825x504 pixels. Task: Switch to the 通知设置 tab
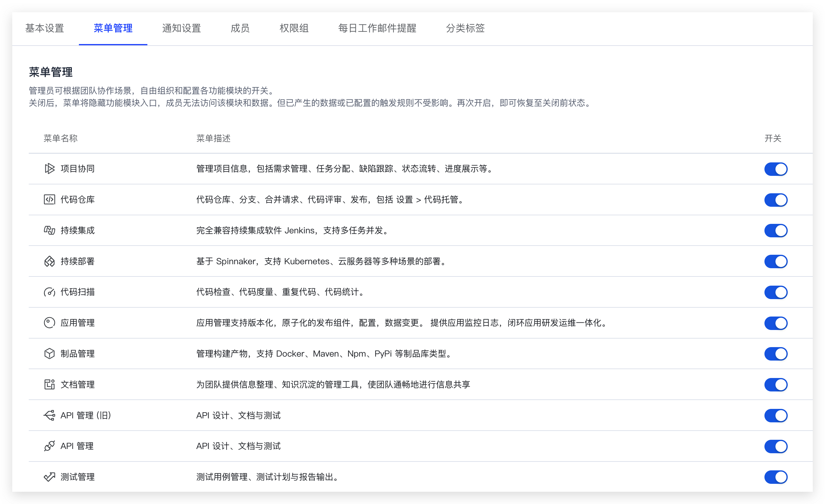click(x=181, y=28)
